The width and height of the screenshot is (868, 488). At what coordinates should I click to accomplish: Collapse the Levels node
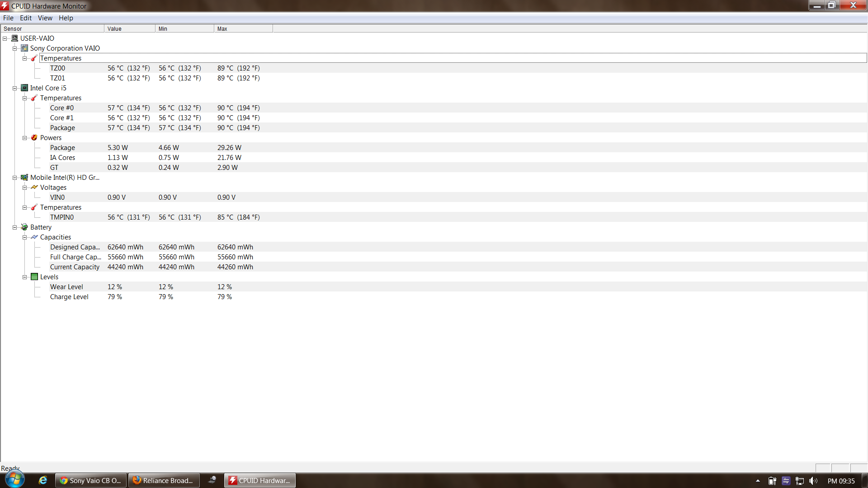pyautogui.click(x=25, y=277)
